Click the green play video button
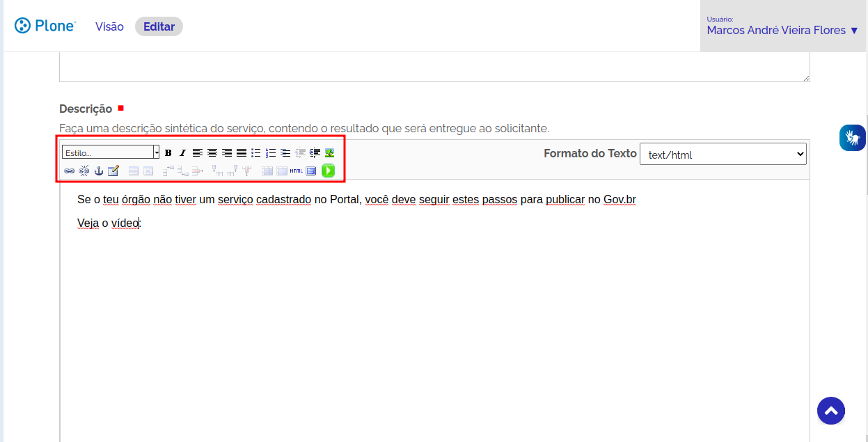The height and width of the screenshot is (442, 868). (328, 171)
